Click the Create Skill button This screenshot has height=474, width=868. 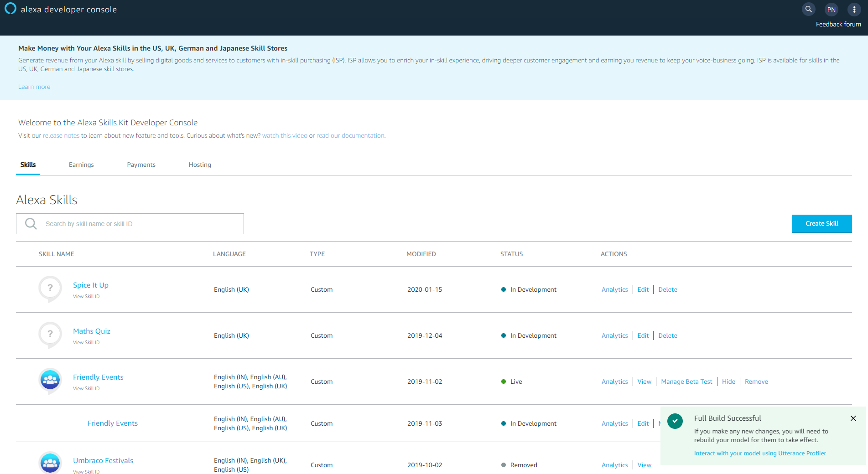(x=822, y=223)
